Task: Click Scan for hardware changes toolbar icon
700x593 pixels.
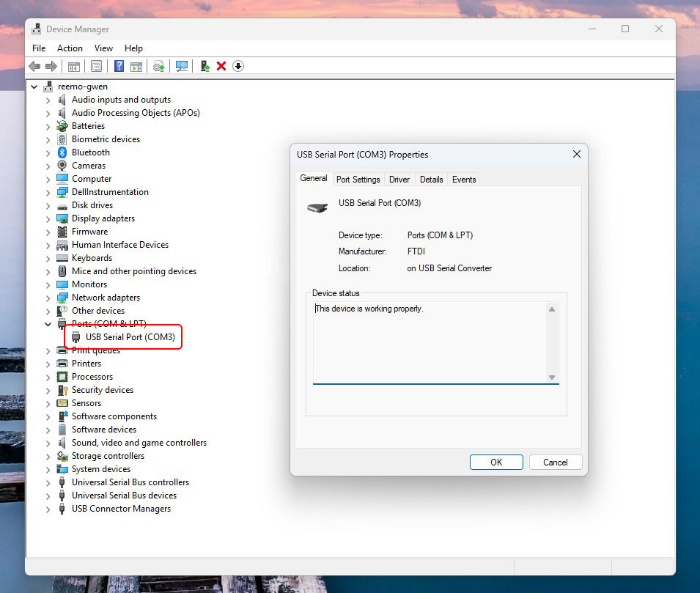Action: point(181,67)
